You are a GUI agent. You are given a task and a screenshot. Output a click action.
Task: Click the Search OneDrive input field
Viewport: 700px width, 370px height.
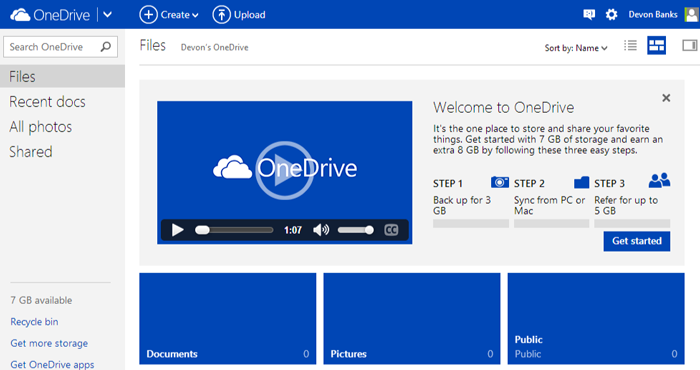pyautogui.click(x=60, y=47)
